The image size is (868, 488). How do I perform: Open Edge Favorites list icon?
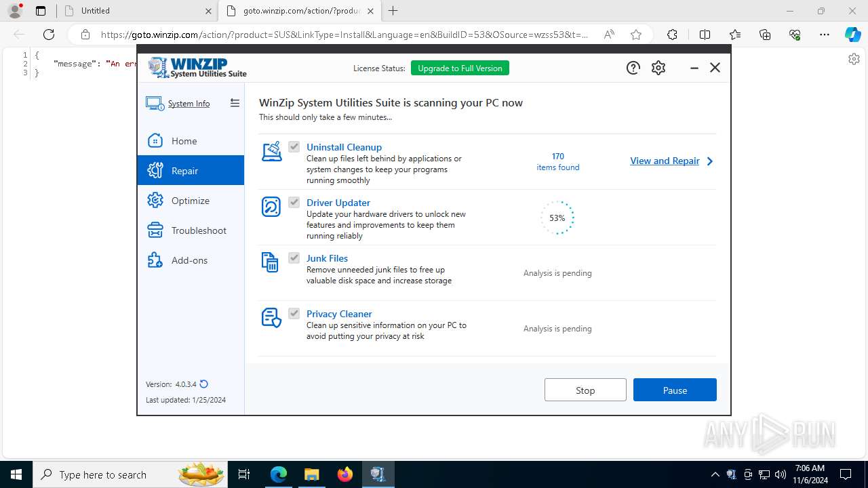pos(735,35)
